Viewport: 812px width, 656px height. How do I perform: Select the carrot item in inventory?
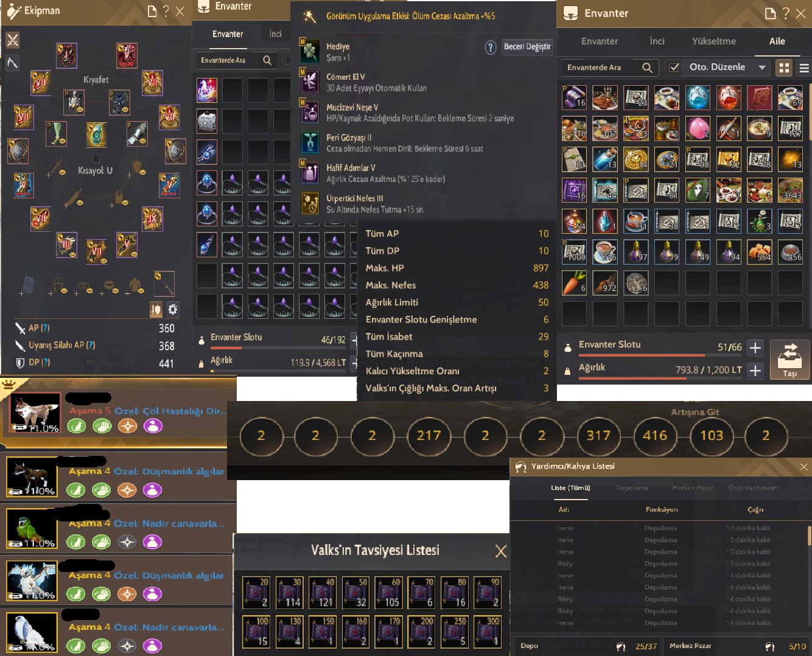point(574,283)
